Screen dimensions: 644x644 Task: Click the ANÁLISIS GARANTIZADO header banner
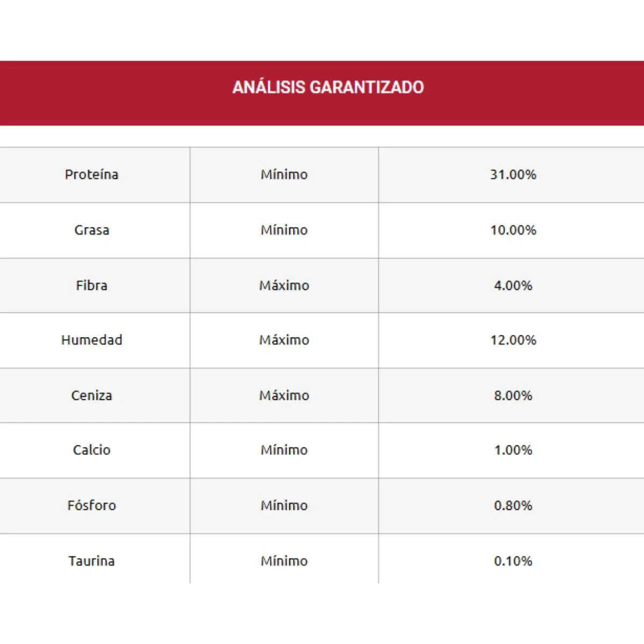point(328,87)
